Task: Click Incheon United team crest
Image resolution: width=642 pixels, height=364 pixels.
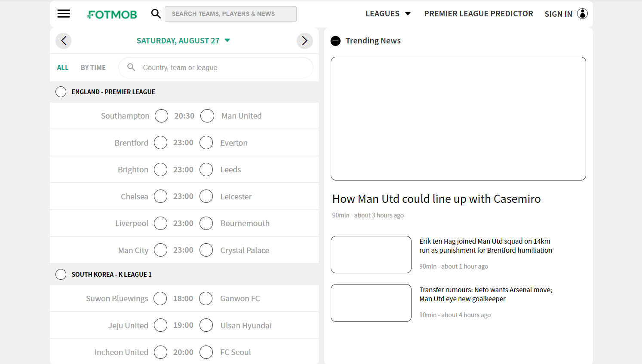Action: (x=160, y=352)
